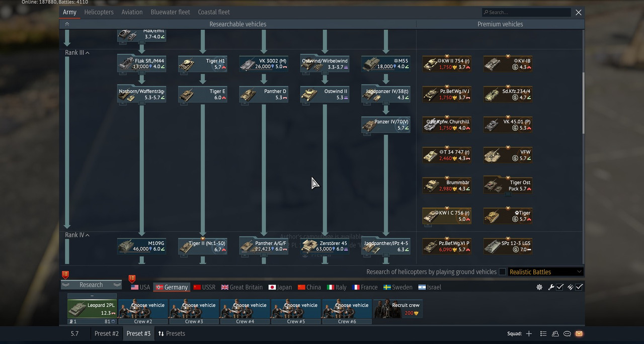Toggle the checkbox beside the claw-marks icon
644x344 pixels.
(580, 287)
